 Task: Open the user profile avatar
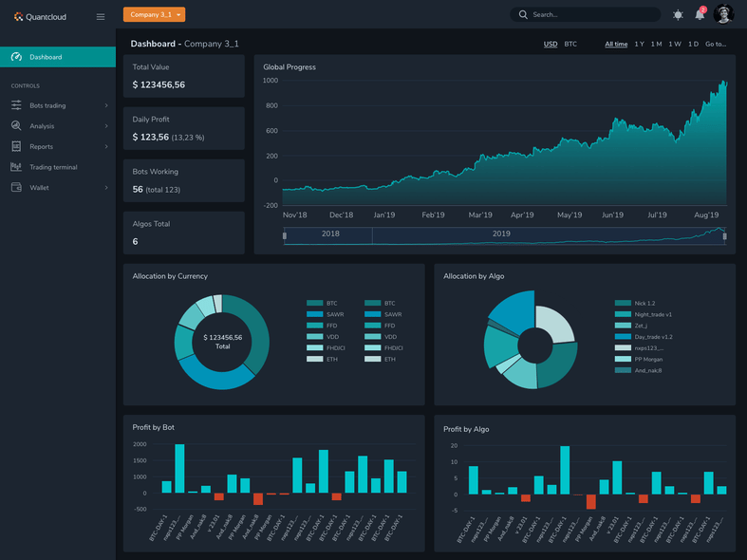tap(724, 14)
